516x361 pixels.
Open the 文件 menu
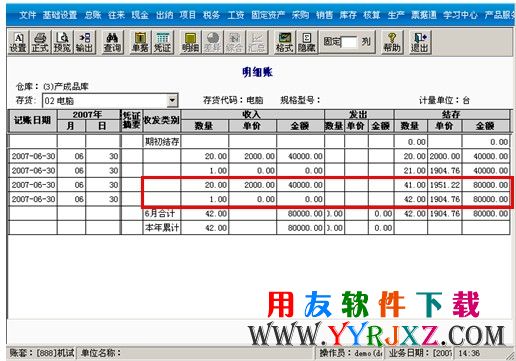tap(28, 15)
